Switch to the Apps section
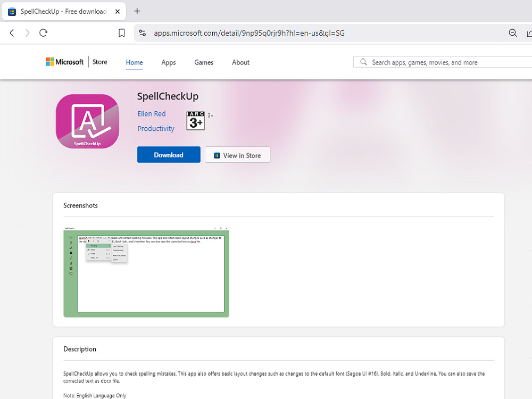The height and width of the screenshot is (399, 532). 168,62
